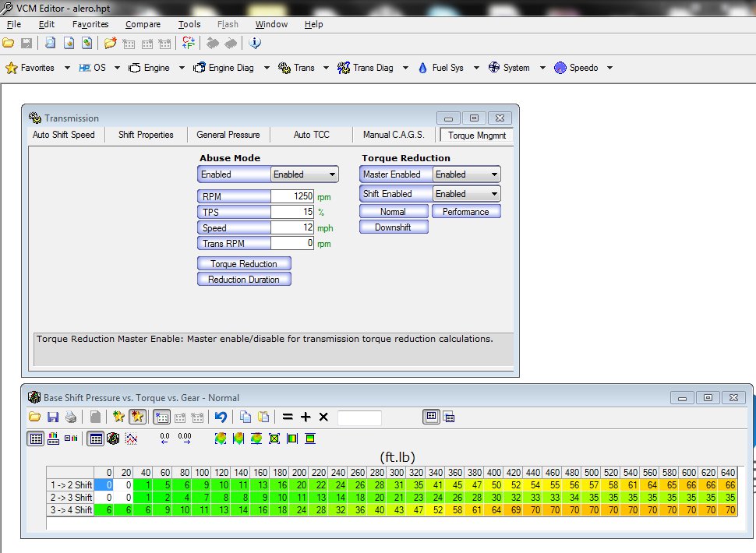Click the undo arrow in table toolbar
The width and height of the screenshot is (756, 553).
tap(221, 417)
